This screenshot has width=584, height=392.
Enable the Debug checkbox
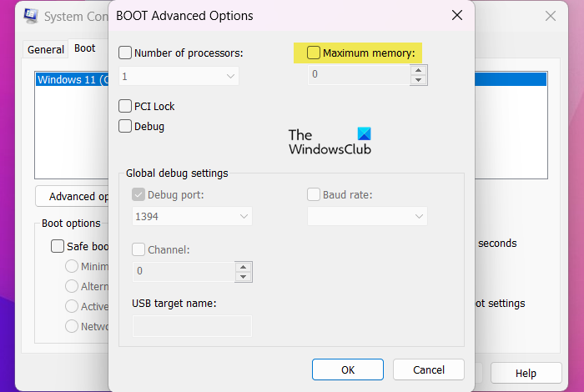(125, 126)
